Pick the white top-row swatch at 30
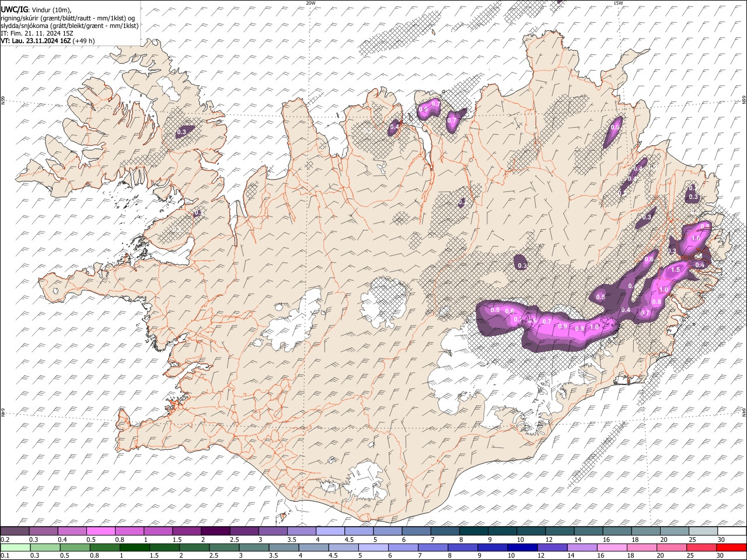The width and height of the screenshot is (747, 560). point(732,531)
